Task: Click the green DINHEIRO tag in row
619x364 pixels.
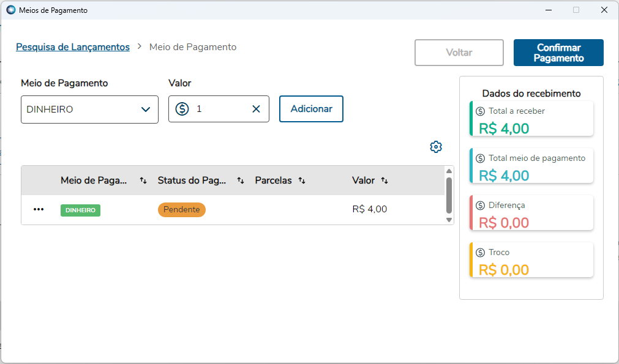Action: (80, 210)
